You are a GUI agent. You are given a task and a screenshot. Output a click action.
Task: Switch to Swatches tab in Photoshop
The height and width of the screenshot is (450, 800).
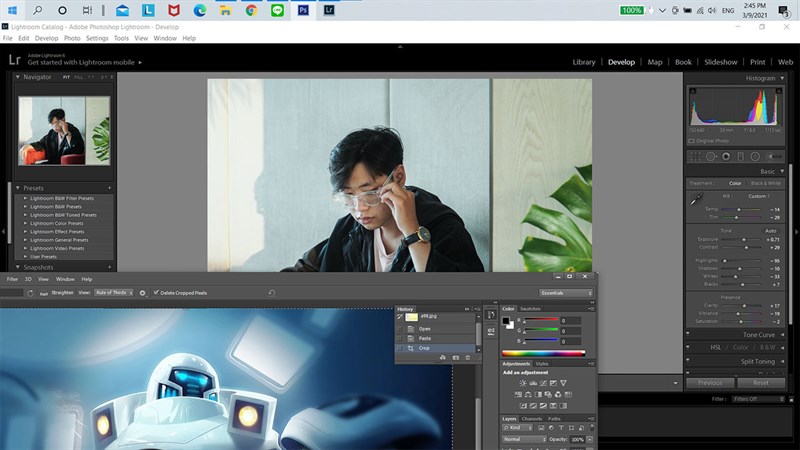point(530,309)
